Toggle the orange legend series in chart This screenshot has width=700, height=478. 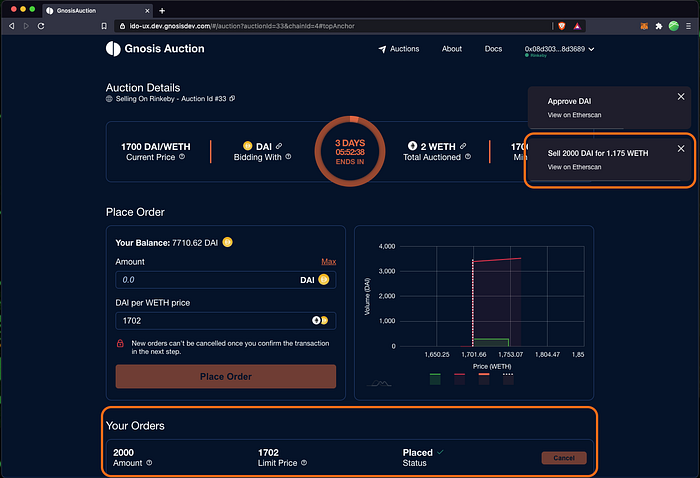(x=483, y=378)
